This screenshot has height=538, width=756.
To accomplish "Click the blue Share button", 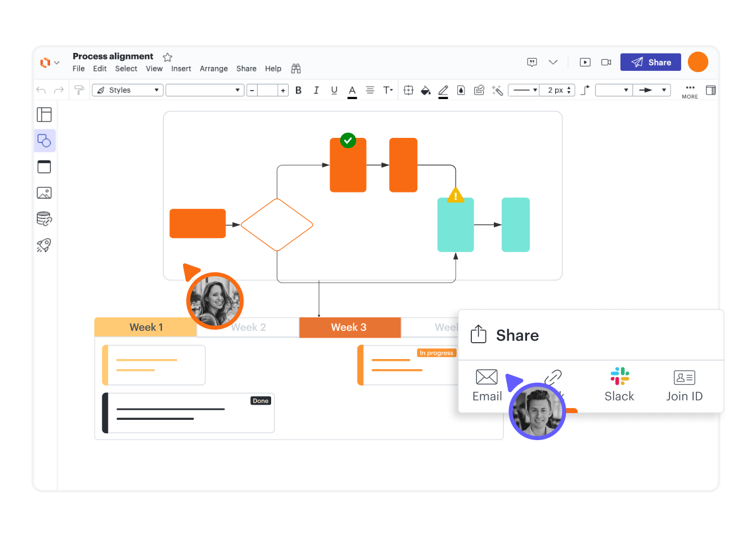I will pyautogui.click(x=650, y=62).
